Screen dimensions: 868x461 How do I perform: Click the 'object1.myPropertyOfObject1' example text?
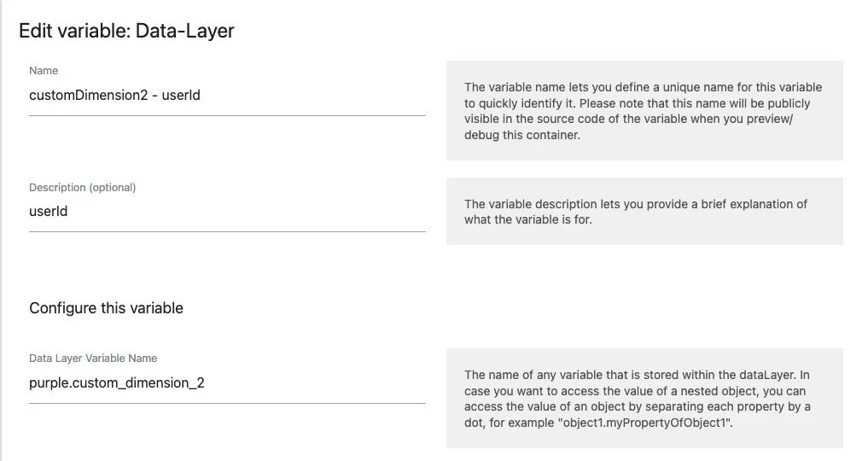click(645, 423)
